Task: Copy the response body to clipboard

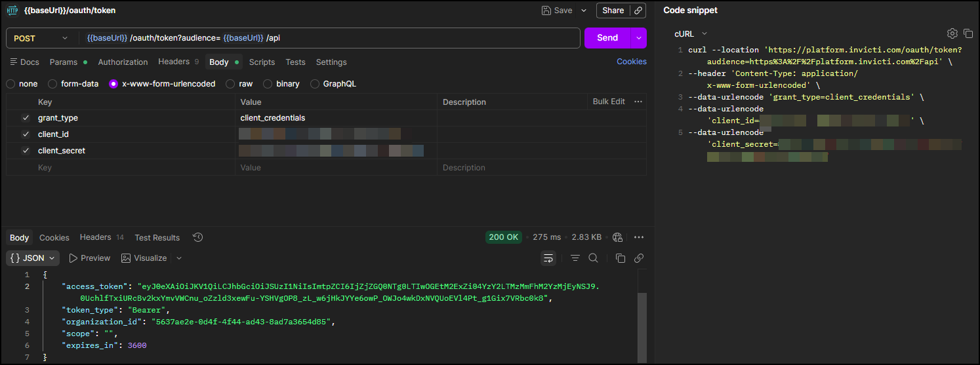Action: 621,258
